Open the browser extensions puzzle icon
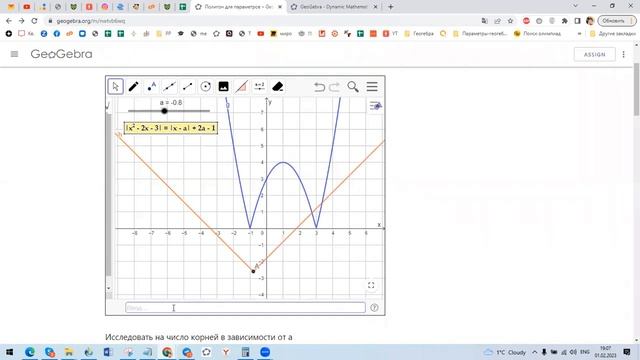 click(x=564, y=21)
